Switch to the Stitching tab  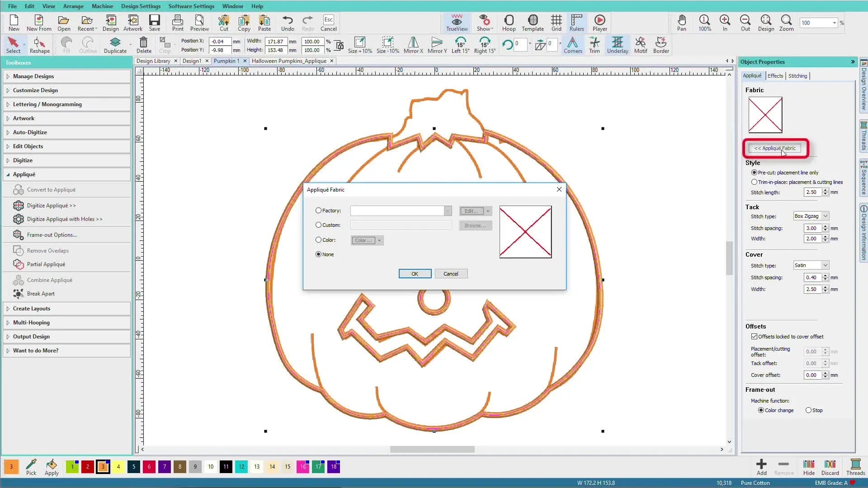point(798,75)
